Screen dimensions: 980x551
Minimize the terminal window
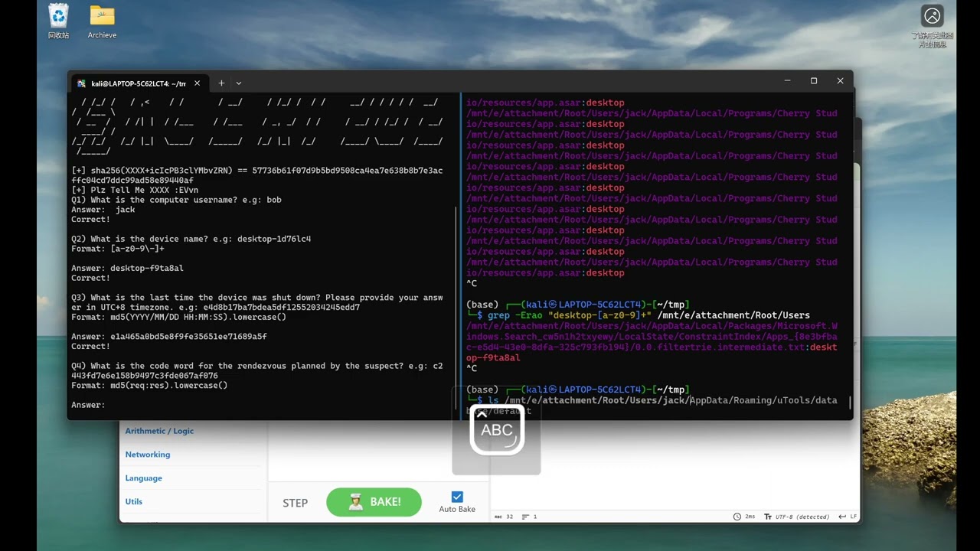point(787,81)
